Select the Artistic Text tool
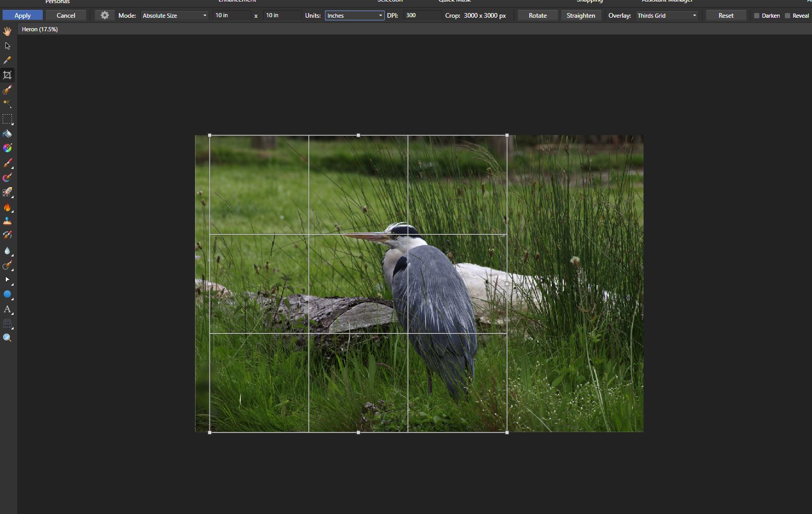The width and height of the screenshot is (812, 514). tap(7, 309)
